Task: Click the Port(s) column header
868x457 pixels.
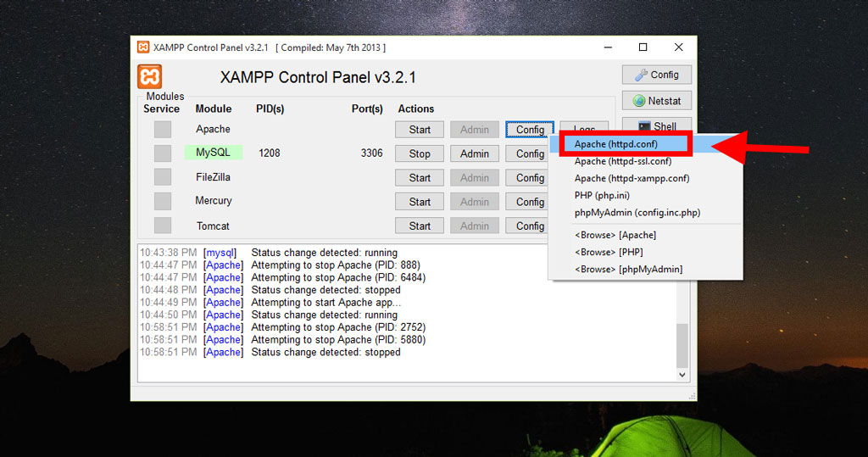Action: (367, 109)
